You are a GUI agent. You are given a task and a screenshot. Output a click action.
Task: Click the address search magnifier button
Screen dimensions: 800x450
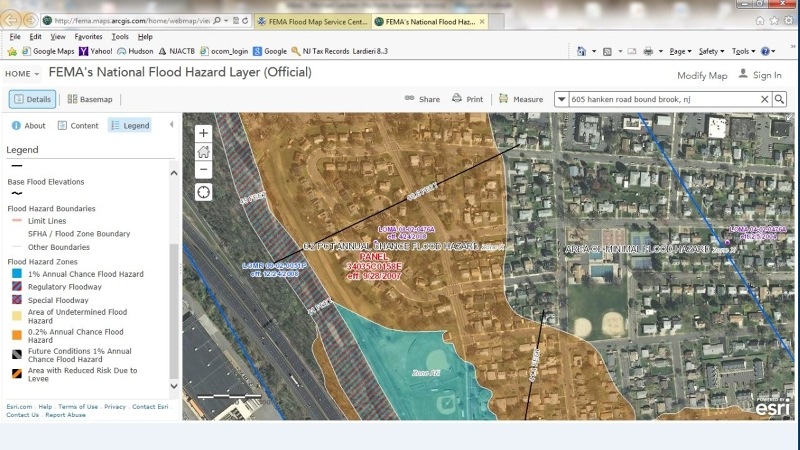click(780, 99)
